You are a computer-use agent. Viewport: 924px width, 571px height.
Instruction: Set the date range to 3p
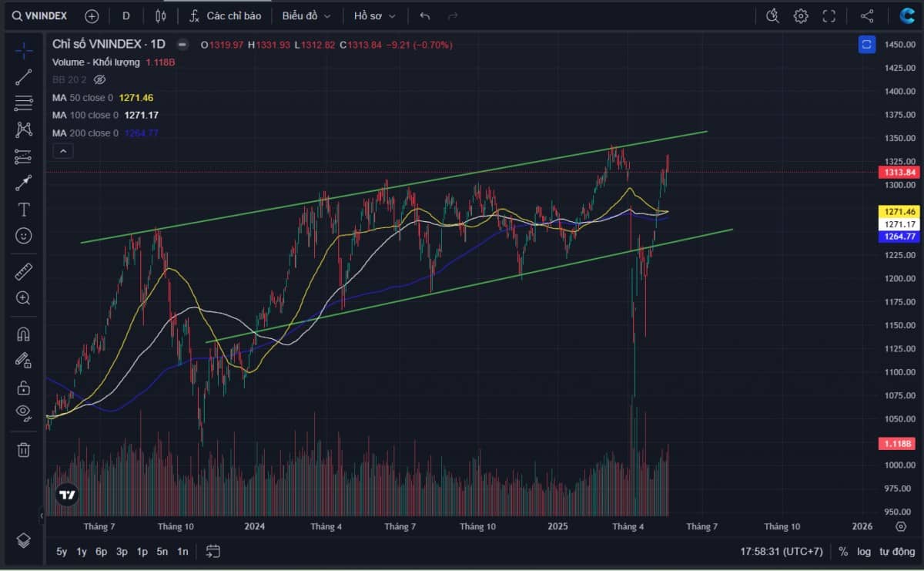pos(122,552)
